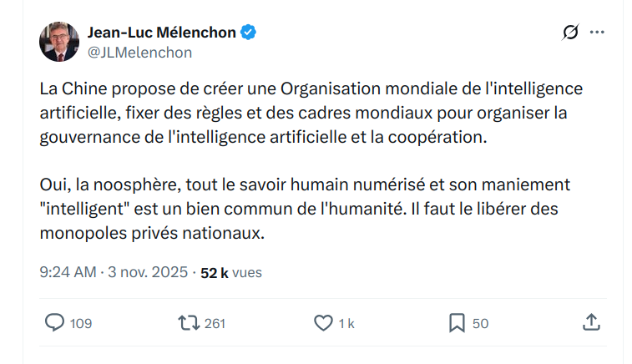Toggle the heart like icon
This screenshot has height=364, width=632.
pos(323,323)
